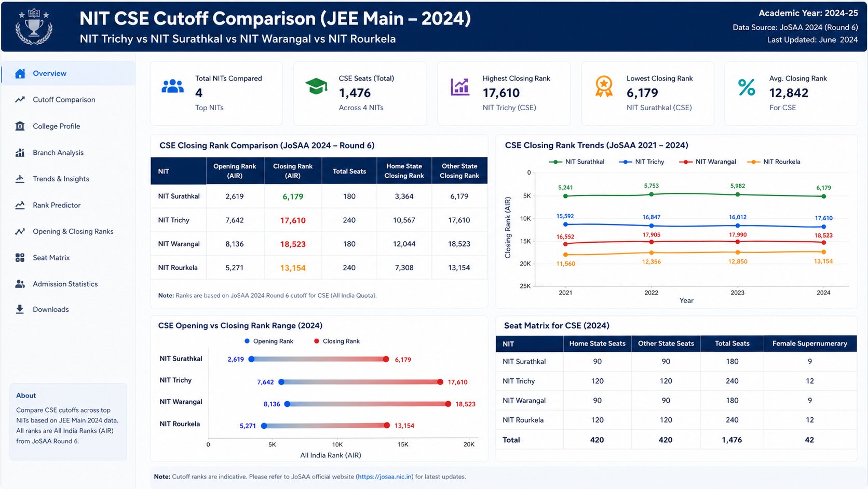The image size is (868, 489).
Task: Click NIT Warangal closing rank 18,523 in red
Action: point(293,244)
